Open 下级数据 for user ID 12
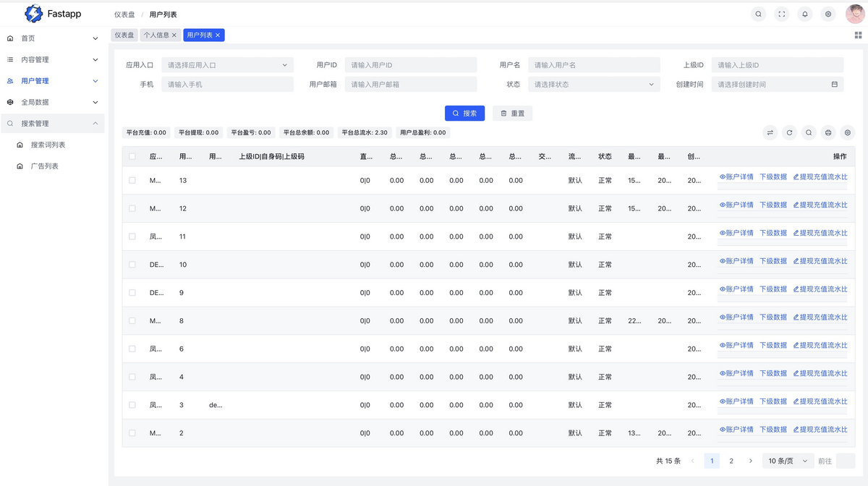Viewport: 868px width, 486px height. (x=773, y=205)
